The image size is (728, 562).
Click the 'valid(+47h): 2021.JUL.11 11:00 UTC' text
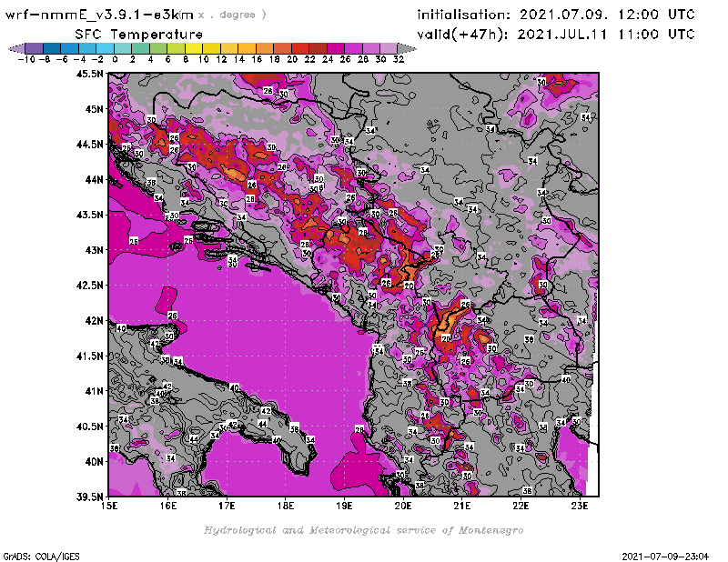pyautogui.click(x=556, y=34)
